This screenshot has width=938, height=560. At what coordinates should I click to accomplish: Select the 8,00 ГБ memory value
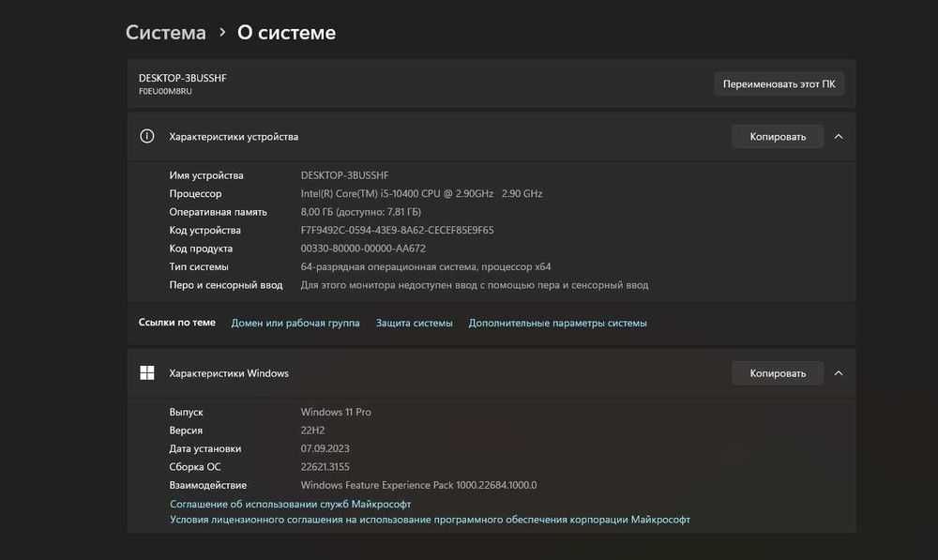point(361,212)
